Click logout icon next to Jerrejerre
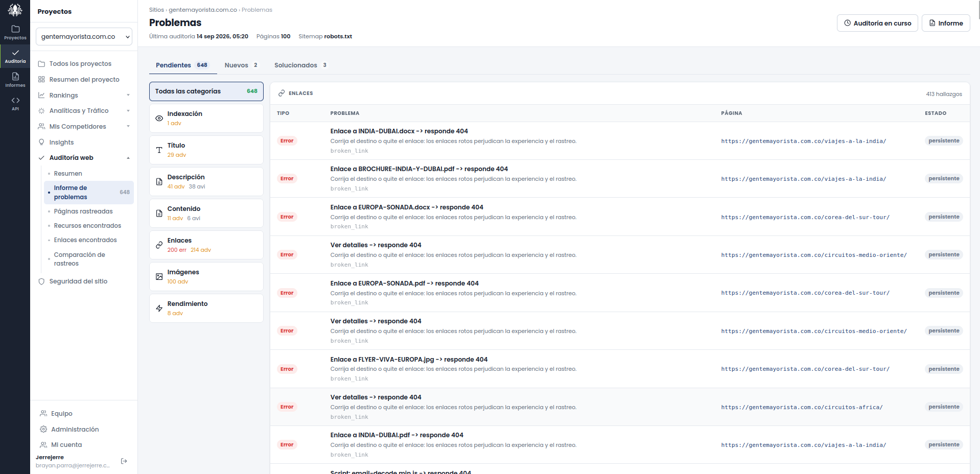 (124, 461)
